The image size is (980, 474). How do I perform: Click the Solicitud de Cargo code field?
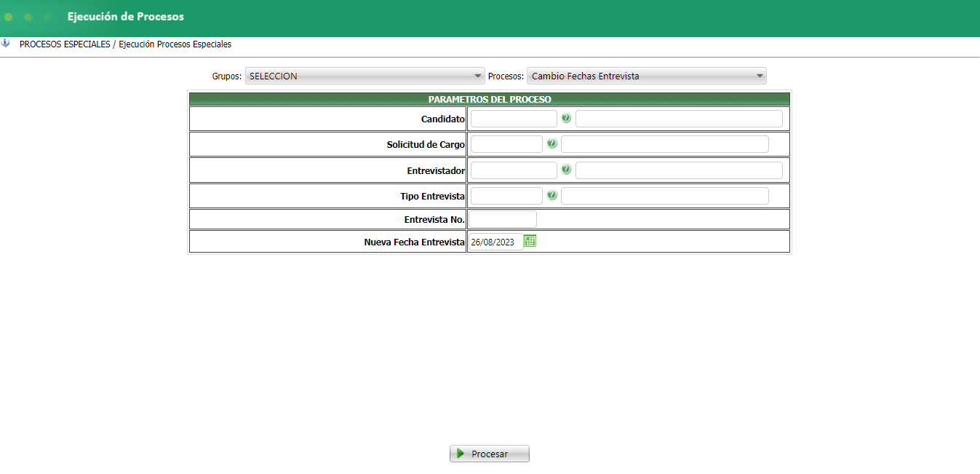coord(506,144)
